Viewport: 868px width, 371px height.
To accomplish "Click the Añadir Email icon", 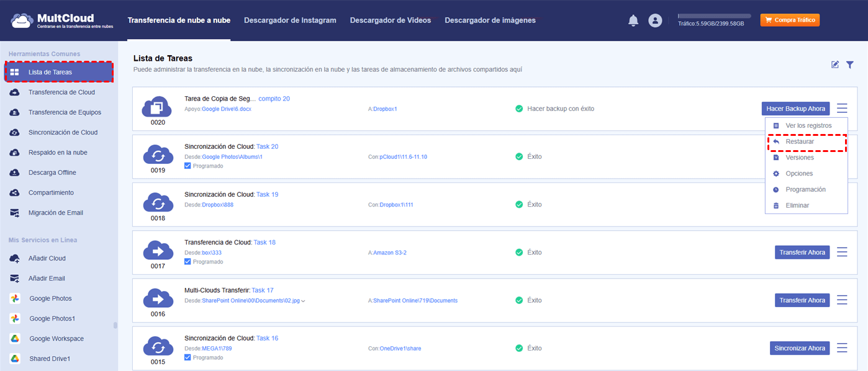I will coord(15,279).
